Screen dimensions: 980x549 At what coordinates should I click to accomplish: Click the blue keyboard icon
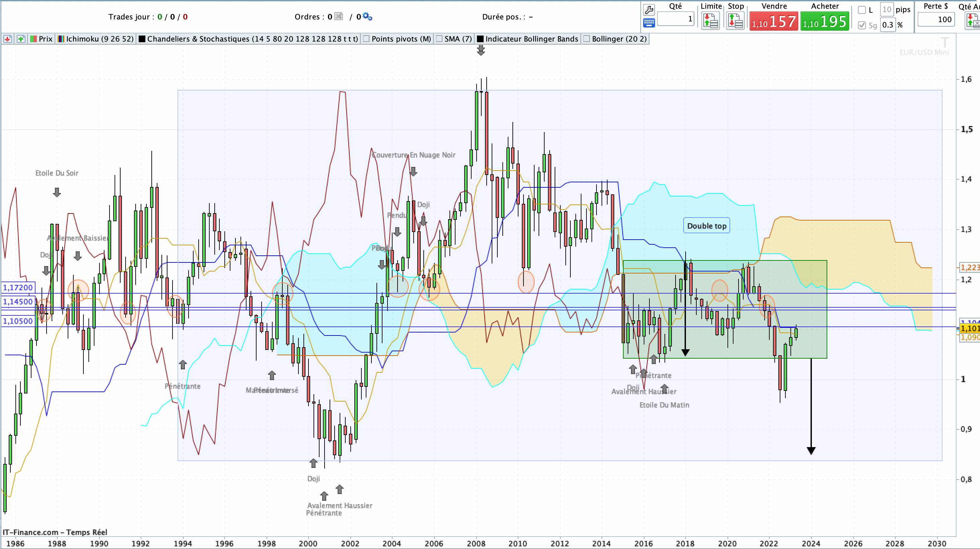(x=649, y=23)
